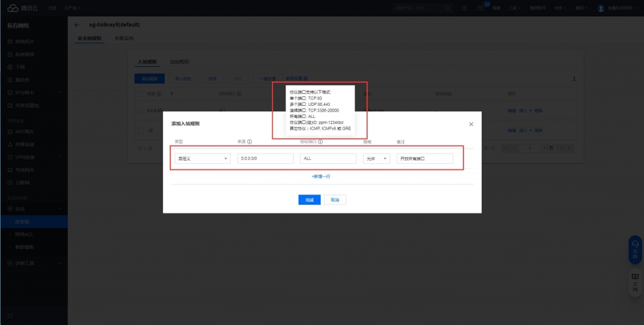The height and width of the screenshot is (325, 644).
Task: Close the 添加入站规则 dialog with X
Action: [472, 124]
